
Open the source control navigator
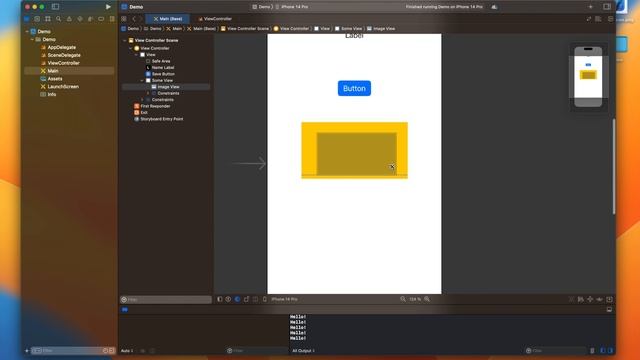point(37,19)
